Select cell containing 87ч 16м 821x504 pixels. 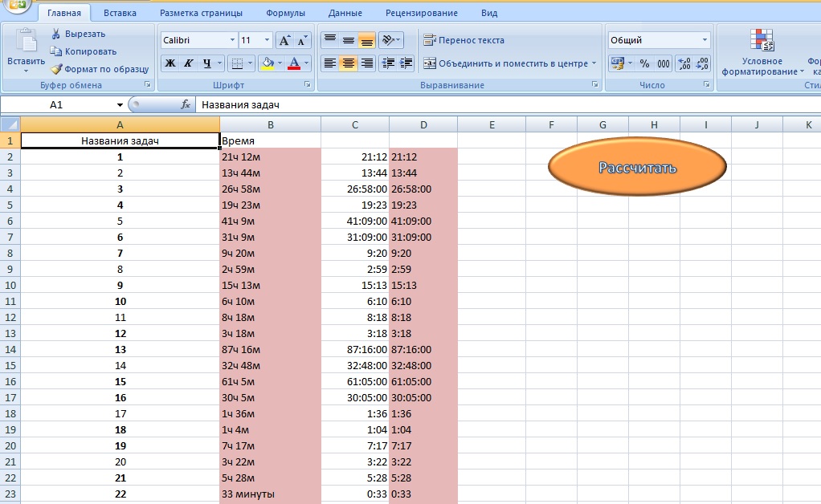click(270, 350)
